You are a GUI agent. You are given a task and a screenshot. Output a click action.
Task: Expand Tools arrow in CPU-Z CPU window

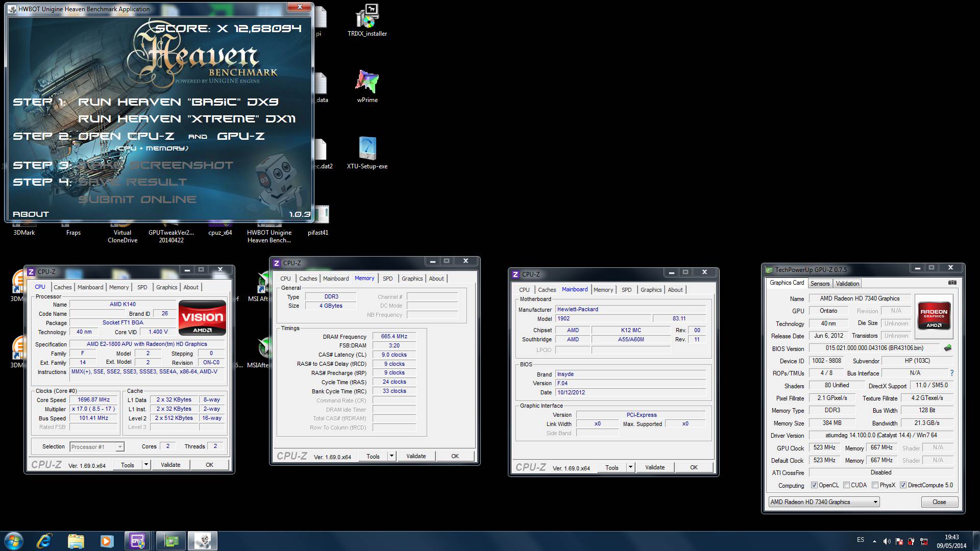pyautogui.click(x=146, y=465)
